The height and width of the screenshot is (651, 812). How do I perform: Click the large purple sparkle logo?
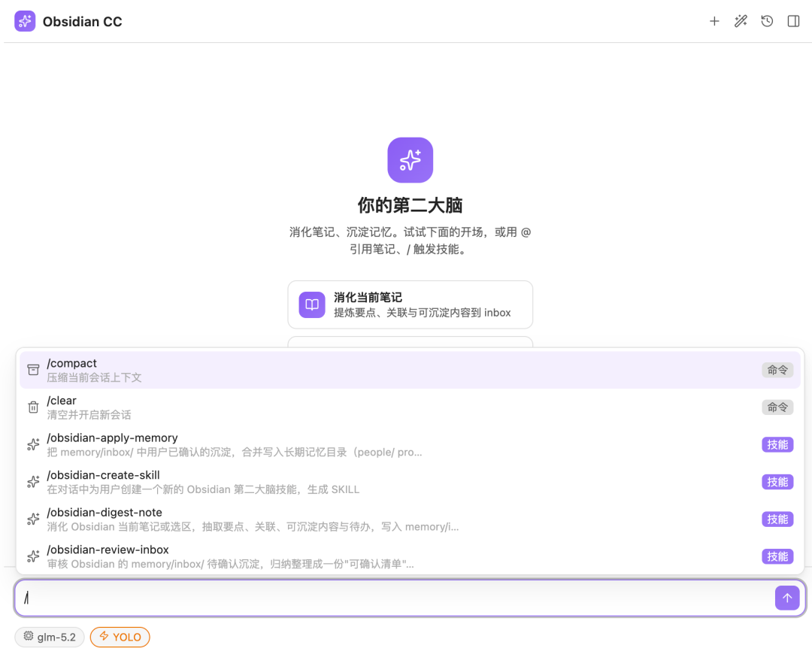(x=411, y=160)
